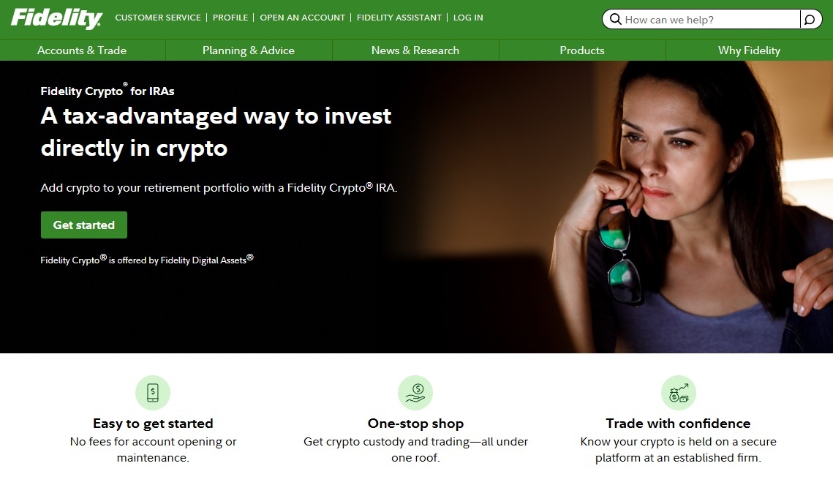Open the Customer Service link
The width and height of the screenshot is (833, 504).
click(x=158, y=18)
